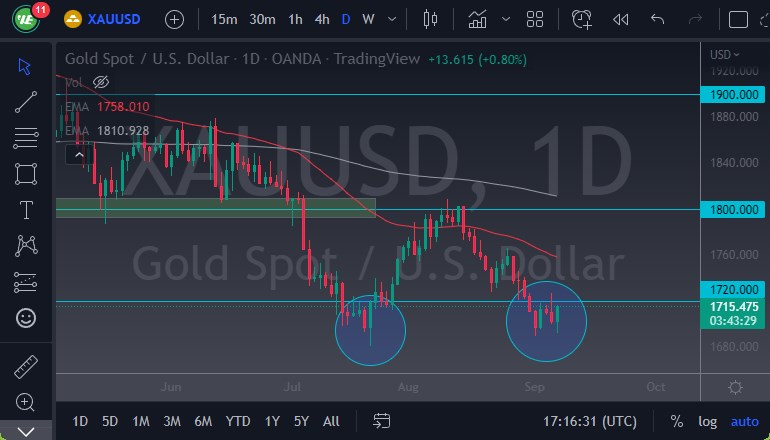The width and height of the screenshot is (770, 440).
Task: Open the USD currency dropdown
Action: 724,55
